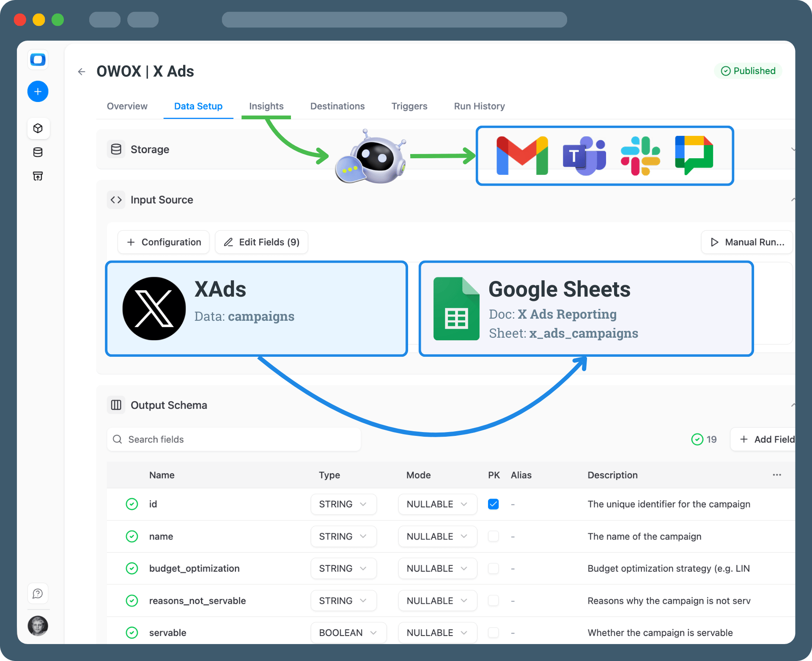Click the archive destinations sidebar icon
The height and width of the screenshot is (661, 812).
[x=38, y=176]
